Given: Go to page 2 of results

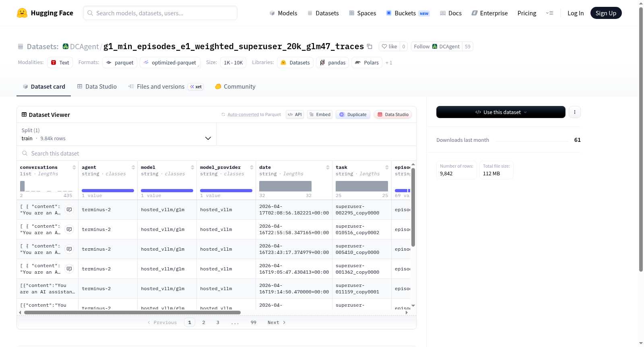Looking at the screenshot, I should (x=204, y=322).
